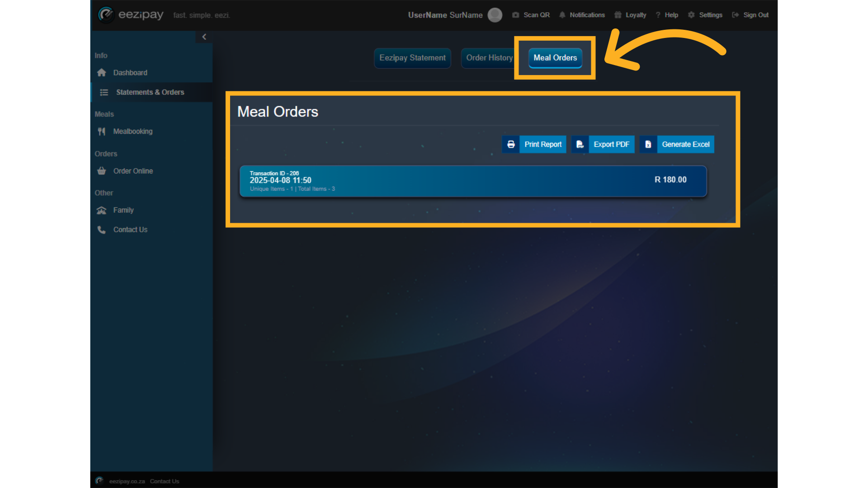This screenshot has width=868, height=488.
Task: Click the R 180.00 amount
Action: click(670, 180)
